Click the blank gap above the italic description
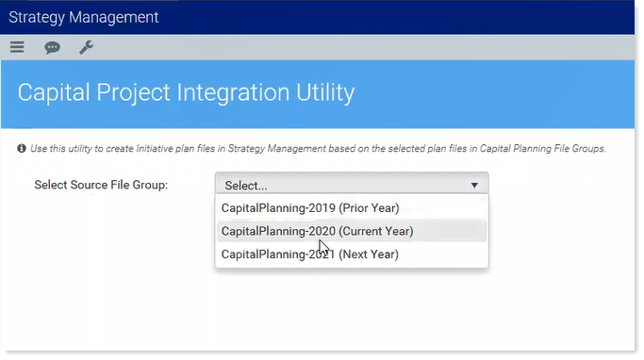The height and width of the screenshot is (360, 644). coord(318,136)
